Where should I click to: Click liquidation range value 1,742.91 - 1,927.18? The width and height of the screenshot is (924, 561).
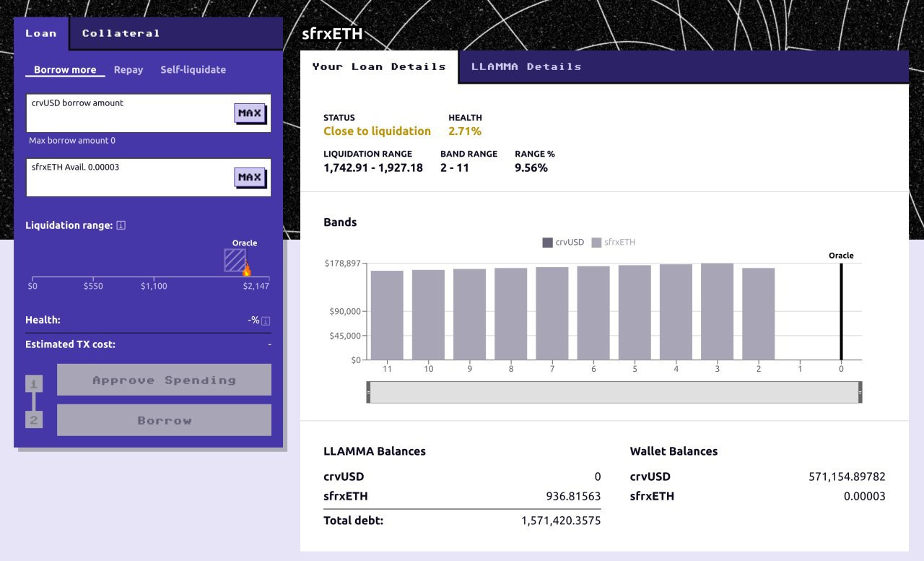click(373, 168)
